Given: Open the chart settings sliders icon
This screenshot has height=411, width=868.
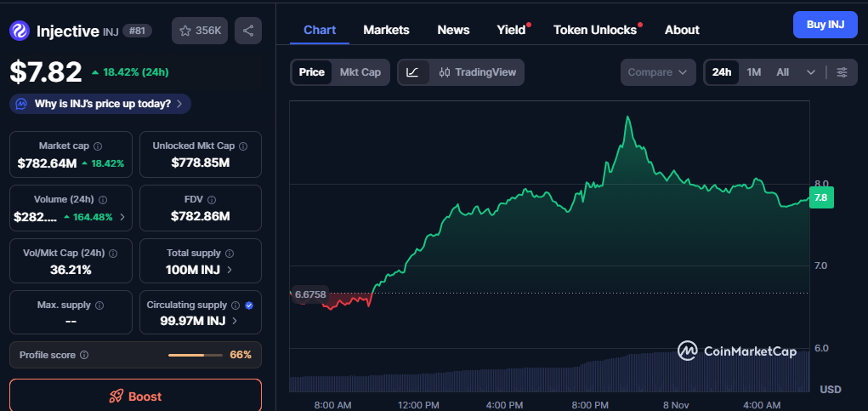Looking at the screenshot, I should pos(842,72).
